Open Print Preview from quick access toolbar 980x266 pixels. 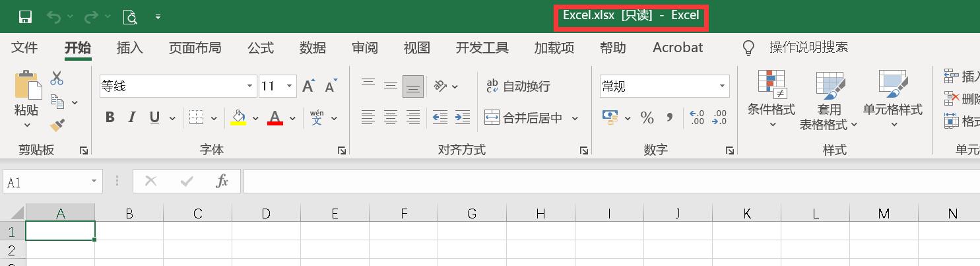(x=130, y=17)
